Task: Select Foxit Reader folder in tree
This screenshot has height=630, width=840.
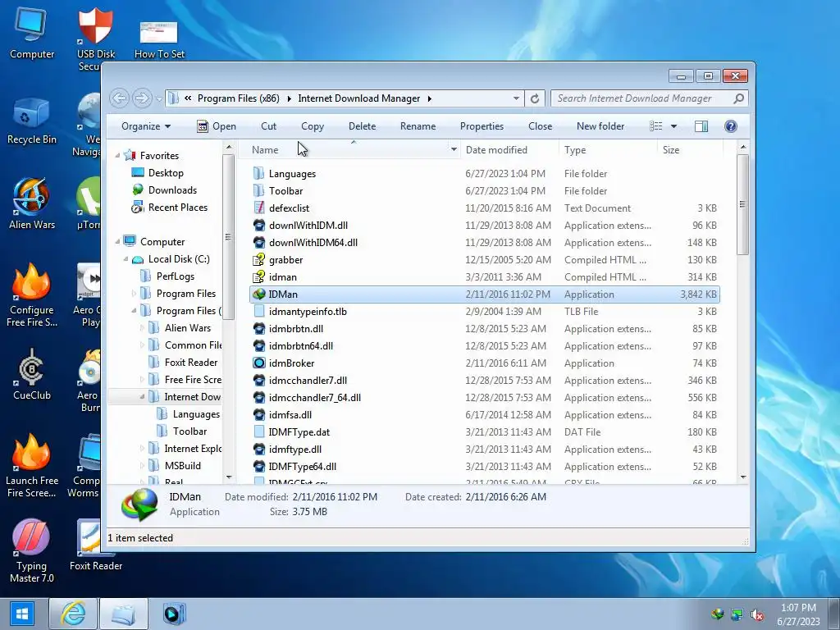Action: click(190, 362)
